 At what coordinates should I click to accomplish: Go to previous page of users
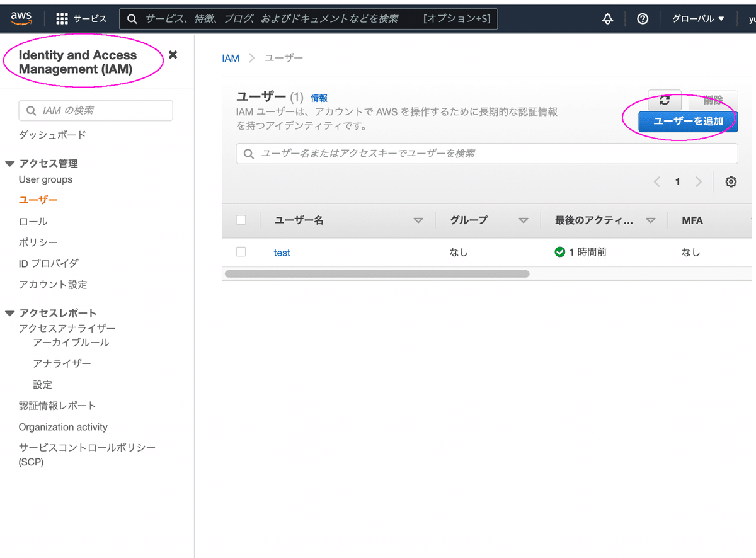pos(657,182)
